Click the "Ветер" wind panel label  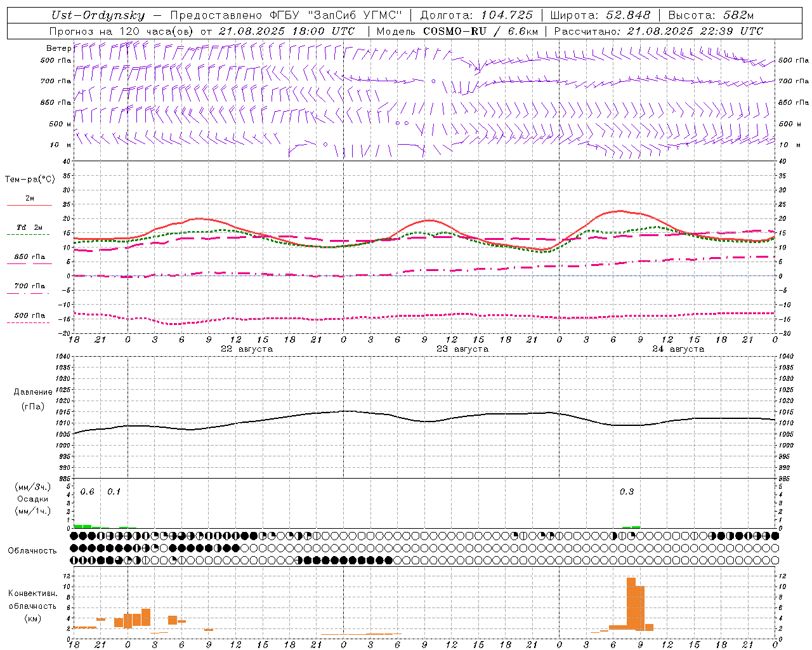pos(58,48)
